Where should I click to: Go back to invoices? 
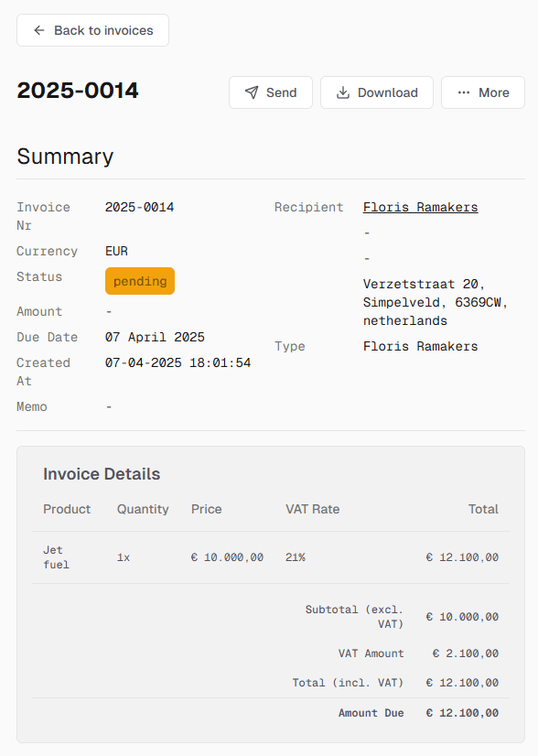92,30
